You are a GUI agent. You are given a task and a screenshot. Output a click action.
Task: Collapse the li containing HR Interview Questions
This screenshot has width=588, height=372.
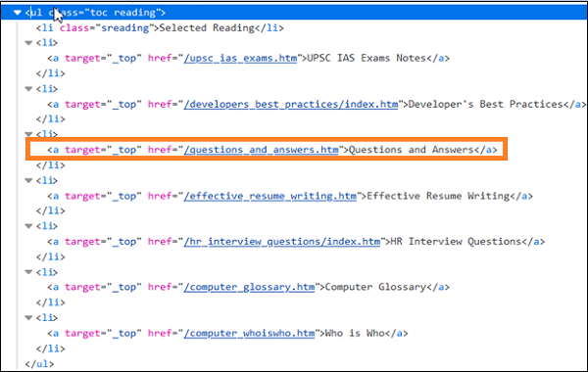(28, 226)
